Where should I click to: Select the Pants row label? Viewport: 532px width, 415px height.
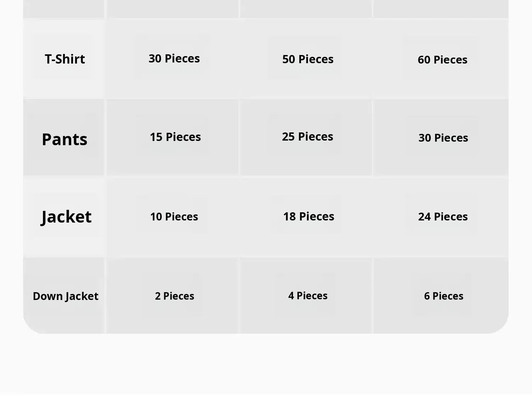[x=65, y=139]
